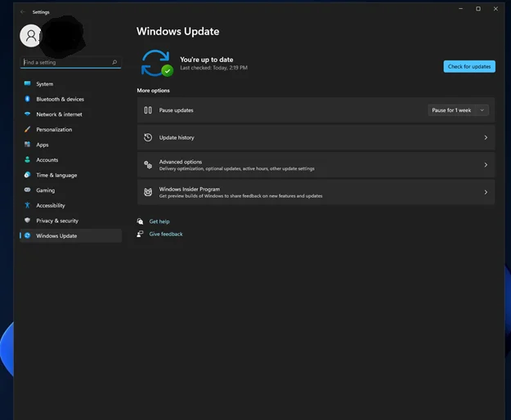511x420 pixels.
Task: Click the Pause updates pause icon
Action: [148, 110]
